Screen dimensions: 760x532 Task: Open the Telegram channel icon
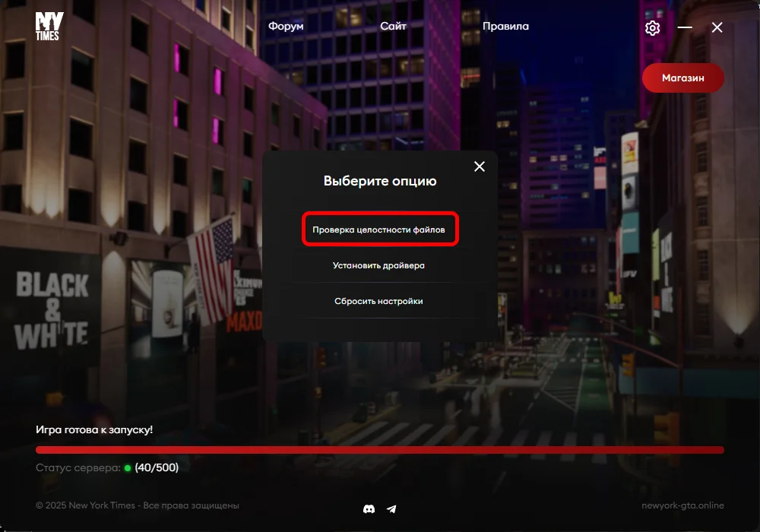coord(391,508)
